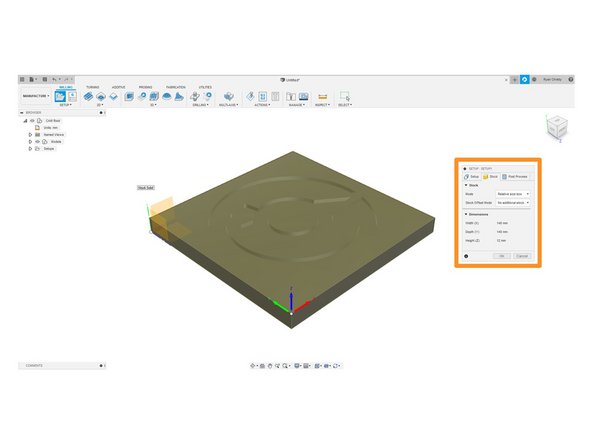The height and width of the screenshot is (444, 592).
Task: Select the 3D Parallel tool
Action: [154, 96]
